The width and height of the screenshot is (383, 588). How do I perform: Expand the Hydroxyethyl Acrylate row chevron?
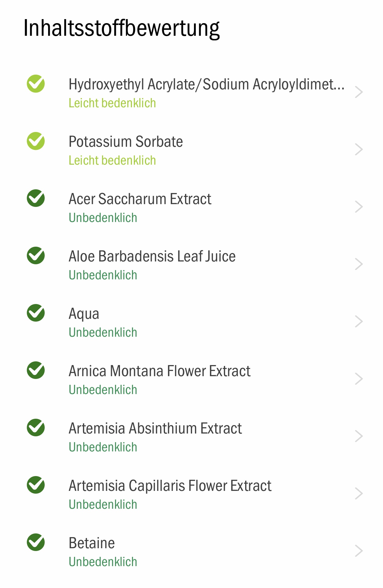(x=359, y=92)
